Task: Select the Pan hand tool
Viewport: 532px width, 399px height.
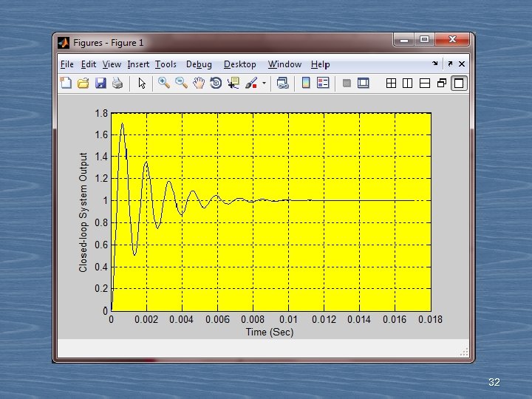Action: tap(199, 83)
